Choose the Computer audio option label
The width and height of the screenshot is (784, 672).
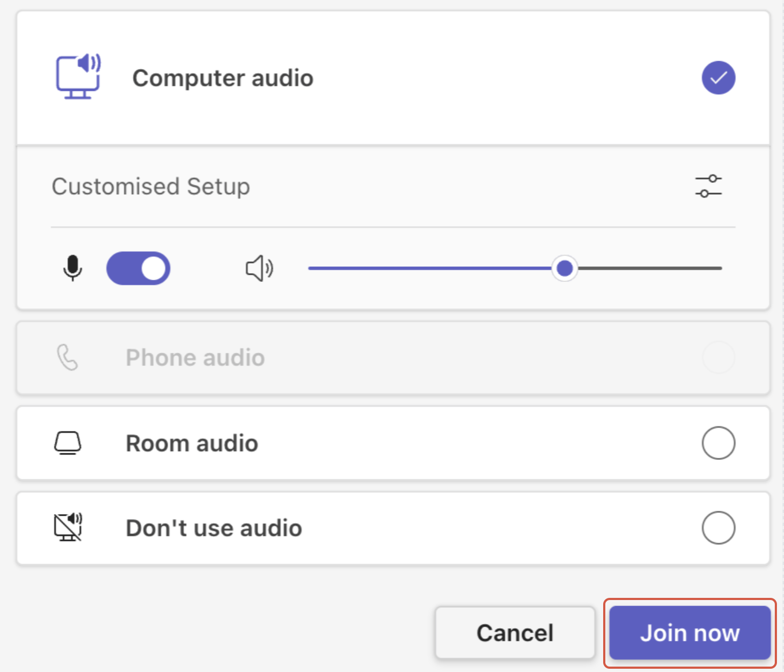[x=223, y=78]
